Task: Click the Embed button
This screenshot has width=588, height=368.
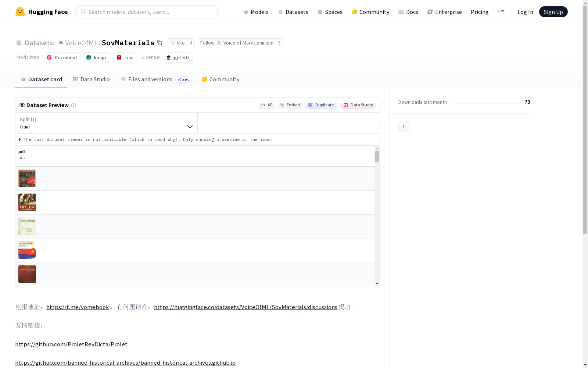Action: [290, 105]
